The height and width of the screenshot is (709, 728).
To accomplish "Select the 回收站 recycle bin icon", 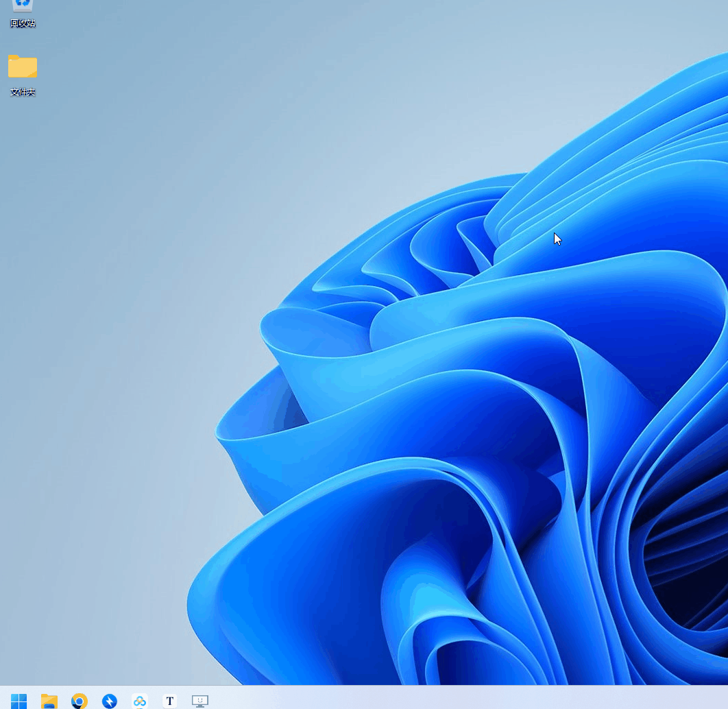I will click(23, 6).
